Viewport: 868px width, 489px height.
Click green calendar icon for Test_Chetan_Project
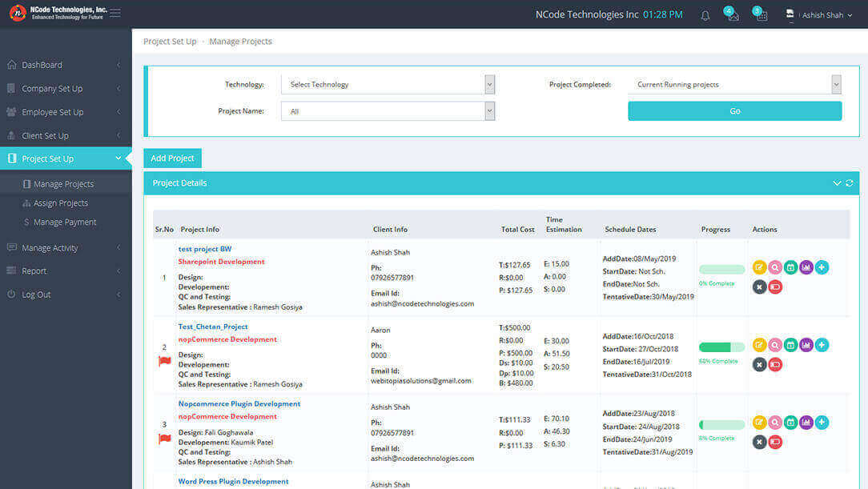(x=790, y=345)
